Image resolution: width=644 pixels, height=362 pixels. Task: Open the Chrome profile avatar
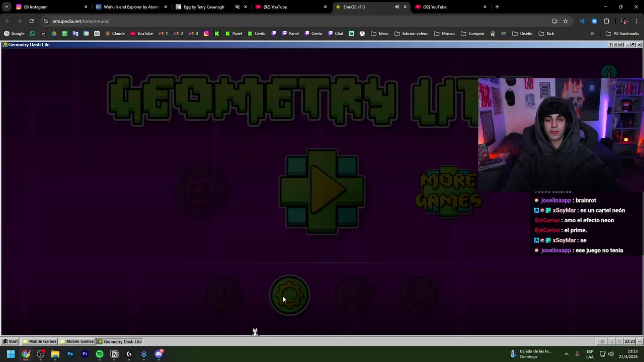(624, 21)
